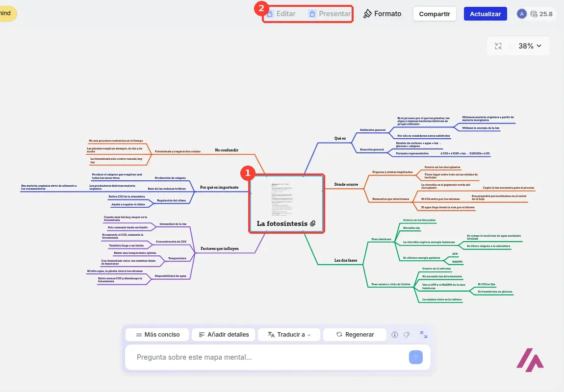Select the 'Utilizan la energía de la luz' node

tap(481, 128)
